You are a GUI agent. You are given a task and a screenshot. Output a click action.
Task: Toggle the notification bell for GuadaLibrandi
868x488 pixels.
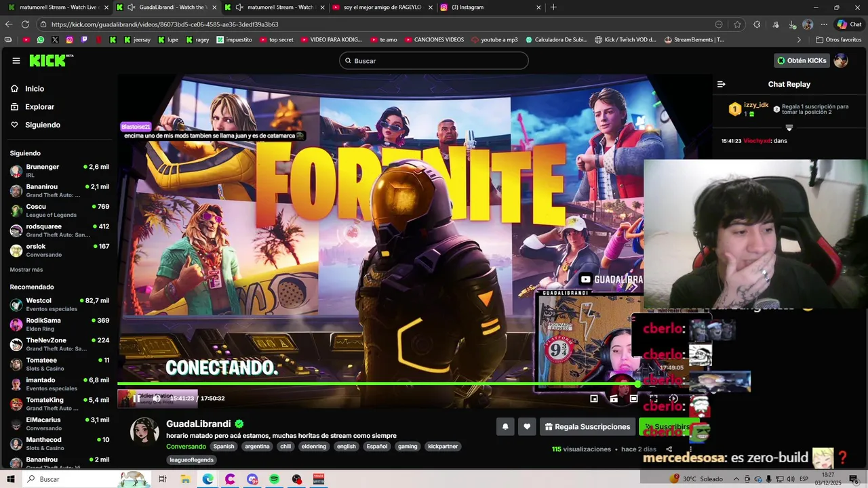[505, 427]
